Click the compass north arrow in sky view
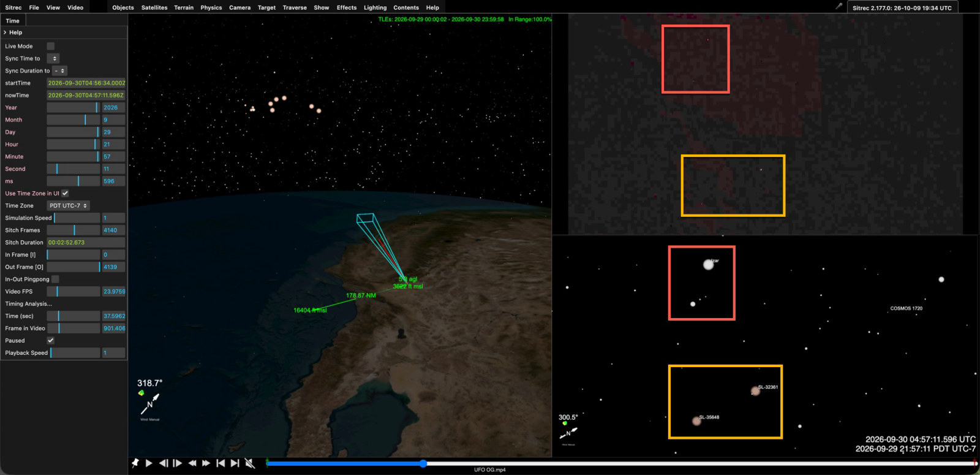 point(568,433)
